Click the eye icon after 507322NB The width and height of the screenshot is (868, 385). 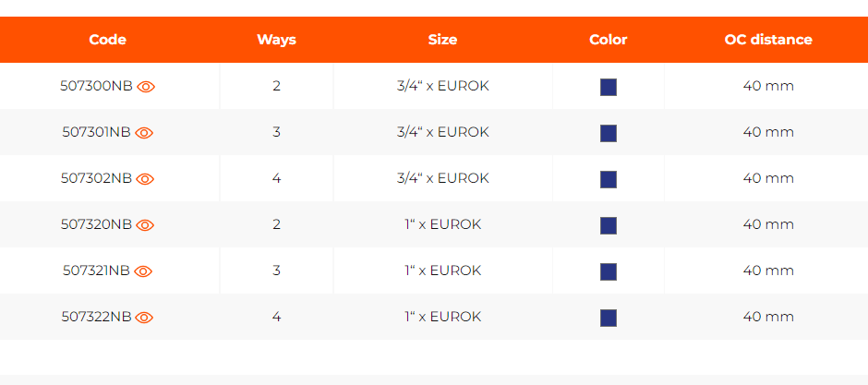[144, 317]
